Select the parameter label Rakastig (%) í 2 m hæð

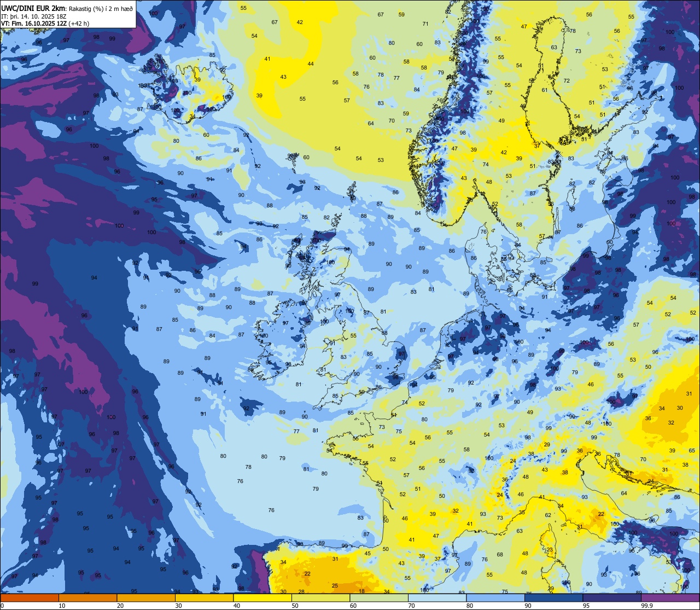pyautogui.click(x=102, y=8)
